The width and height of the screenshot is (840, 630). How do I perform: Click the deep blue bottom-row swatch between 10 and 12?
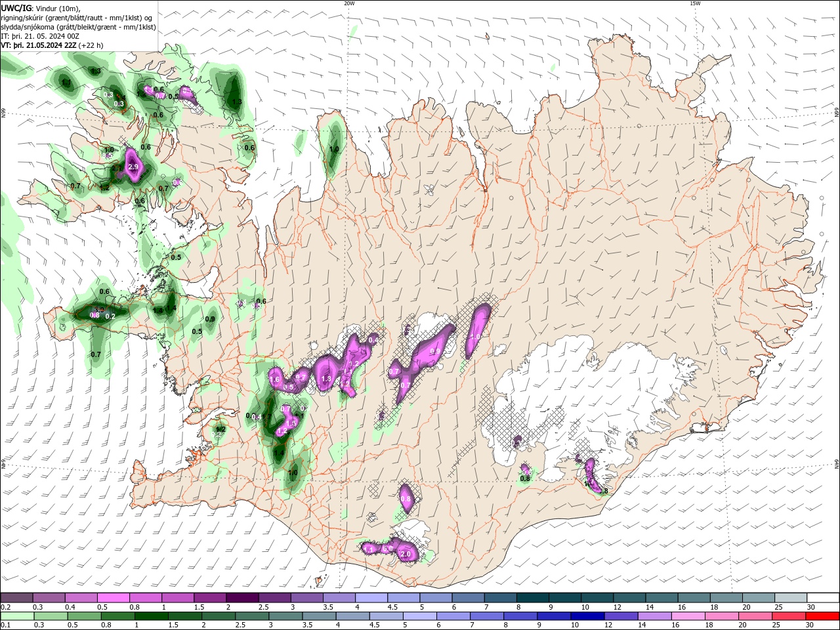tap(587, 616)
